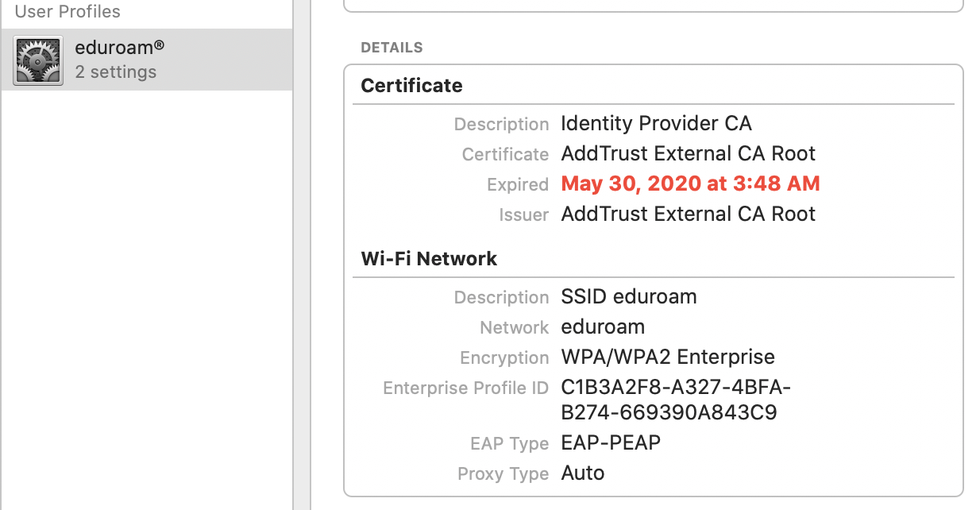This screenshot has width=980, height=510.
Task: Click the SSID eduroam description value
Action: pos(629,296)
